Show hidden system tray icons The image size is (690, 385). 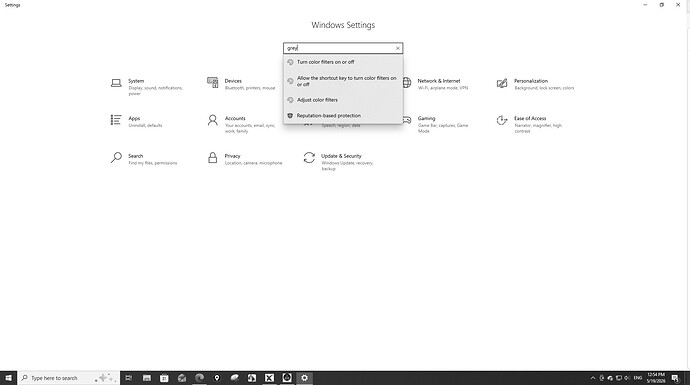click(x=593, y=378)
